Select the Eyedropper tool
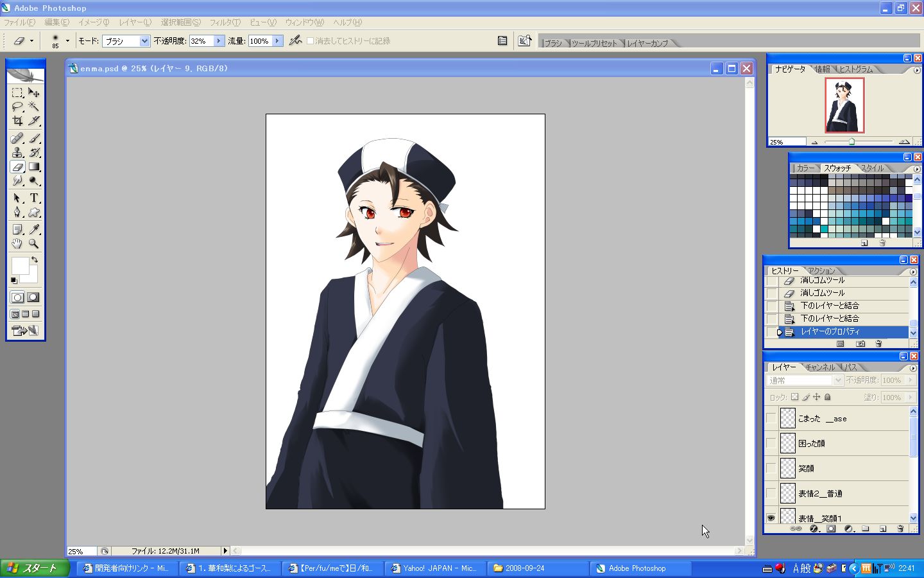Image resolution: width=924 pixels, height=578 pixels. tap(34, 229)
